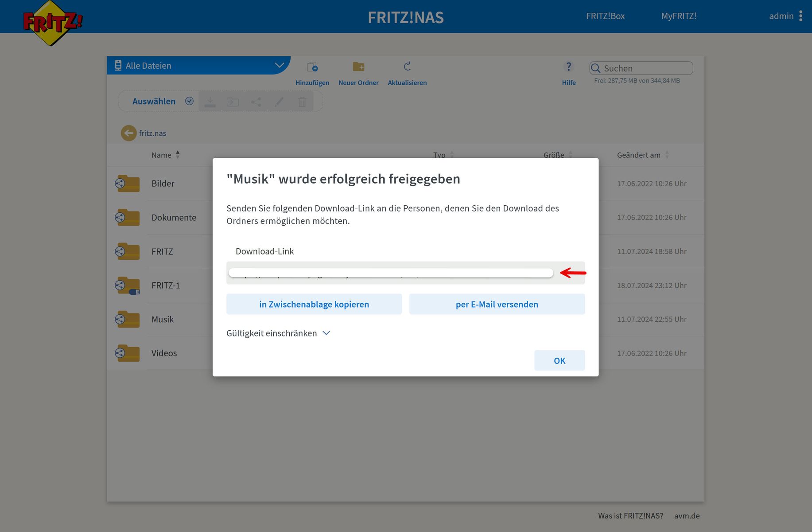Sort the list by Typ column
Screen dimensions: 812x532
click(x=443, y=155)
